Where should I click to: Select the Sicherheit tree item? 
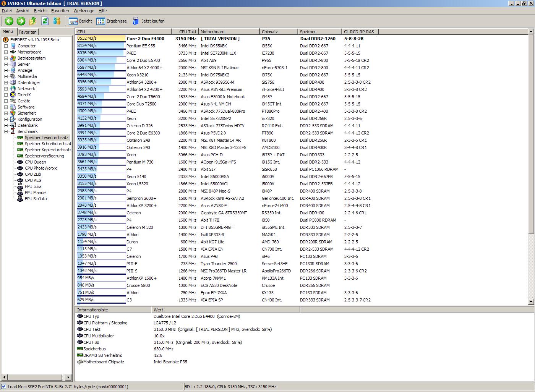pyautogui.click(x=26, y=113)
